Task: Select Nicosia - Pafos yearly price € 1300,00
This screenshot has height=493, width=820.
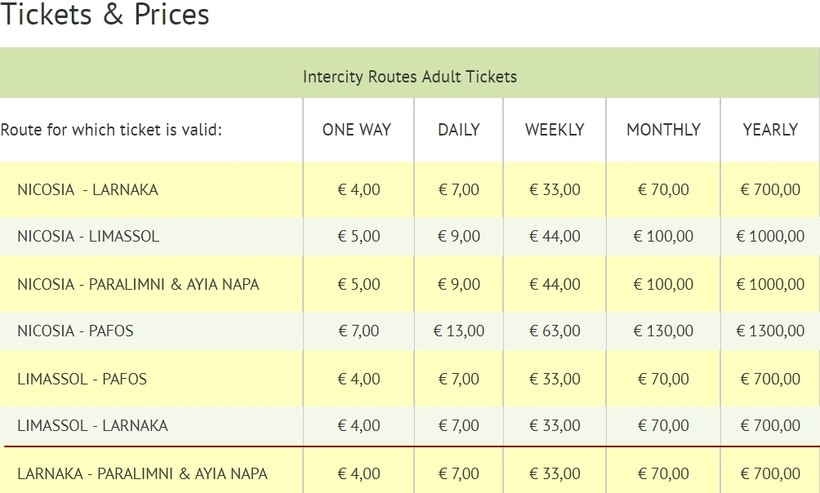Action: pos(770,331)
